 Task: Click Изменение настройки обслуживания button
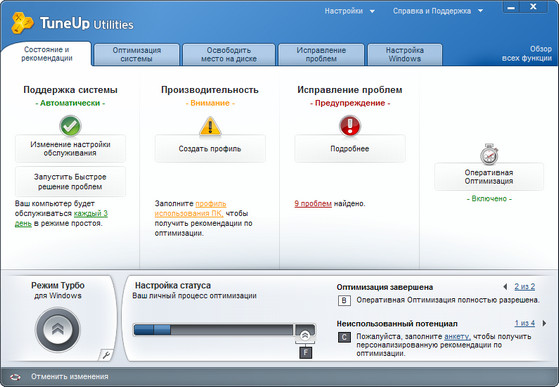[x=70, y=149]
